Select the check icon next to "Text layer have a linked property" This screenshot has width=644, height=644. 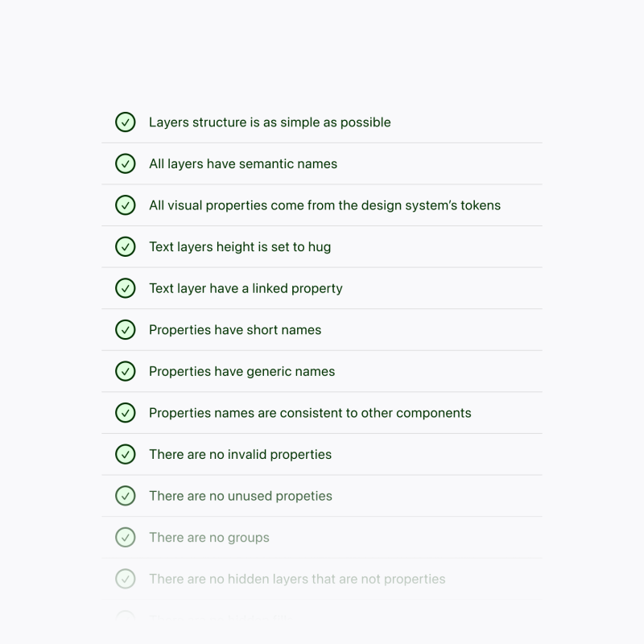[126, 288]
